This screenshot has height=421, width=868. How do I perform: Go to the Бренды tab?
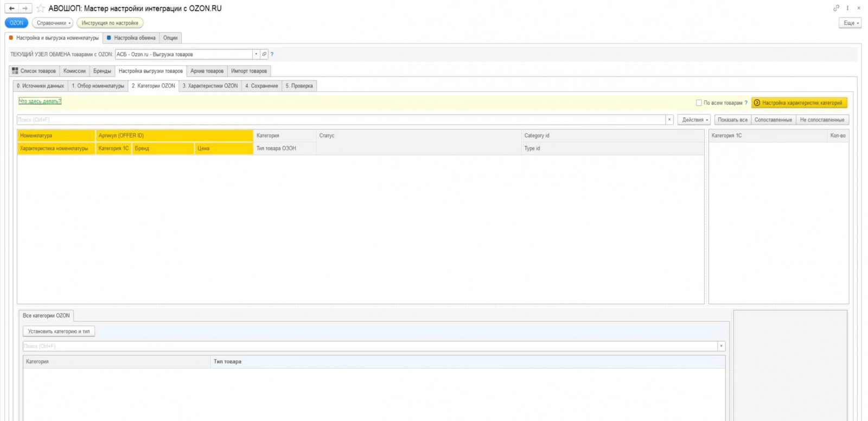point(102,71)
